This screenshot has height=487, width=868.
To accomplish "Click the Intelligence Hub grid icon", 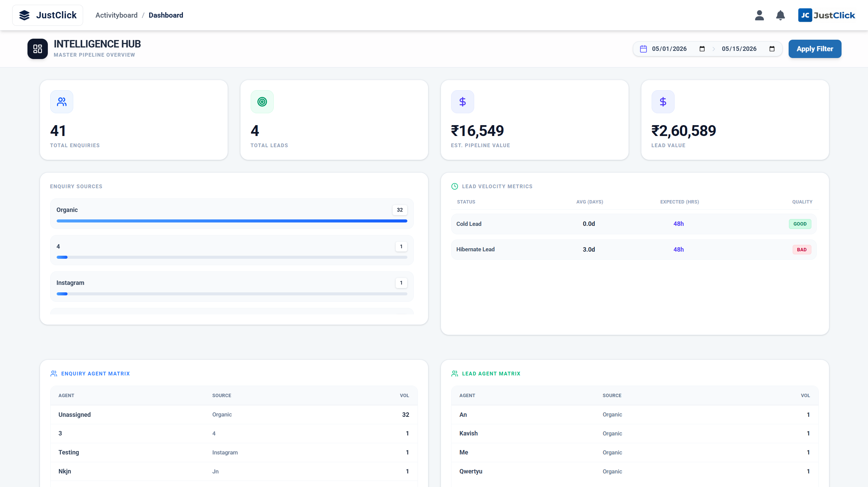I will (x=38, y=49).
